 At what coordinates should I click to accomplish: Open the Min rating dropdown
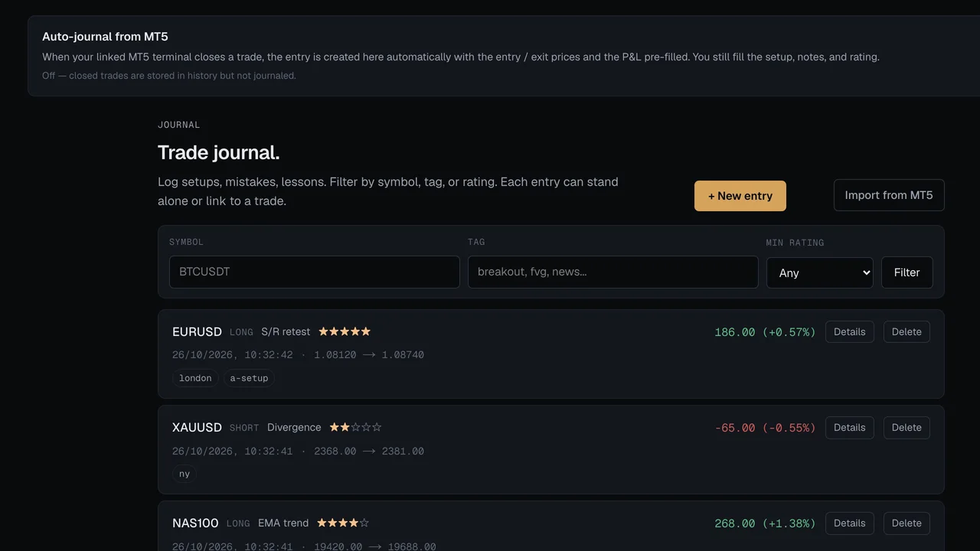click(x=820, y=272)
